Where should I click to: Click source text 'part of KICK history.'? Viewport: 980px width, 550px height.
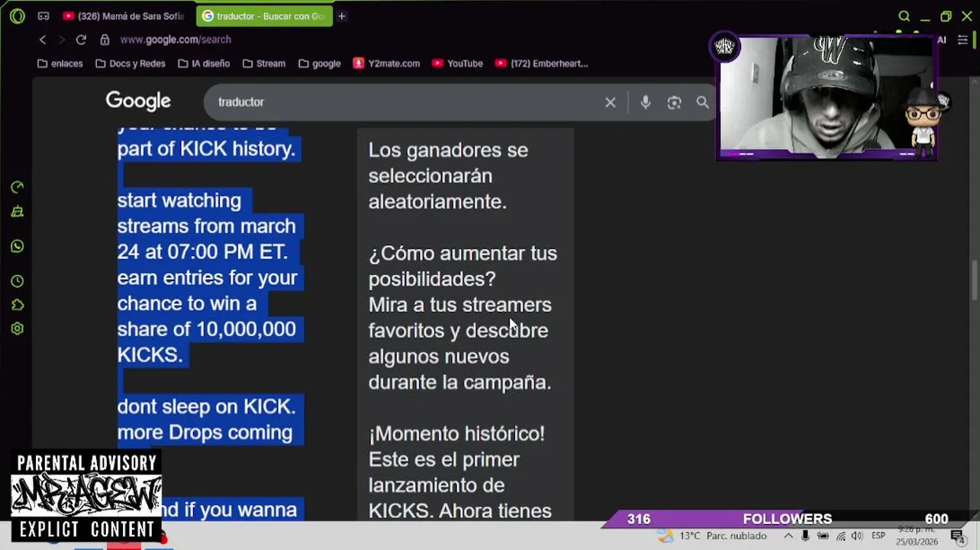[206, 149]
